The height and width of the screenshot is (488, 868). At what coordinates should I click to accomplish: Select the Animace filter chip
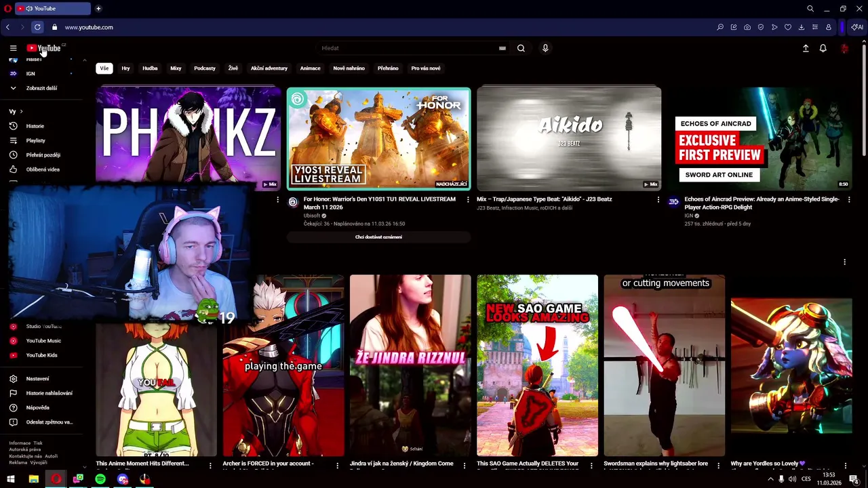[311, 68]
